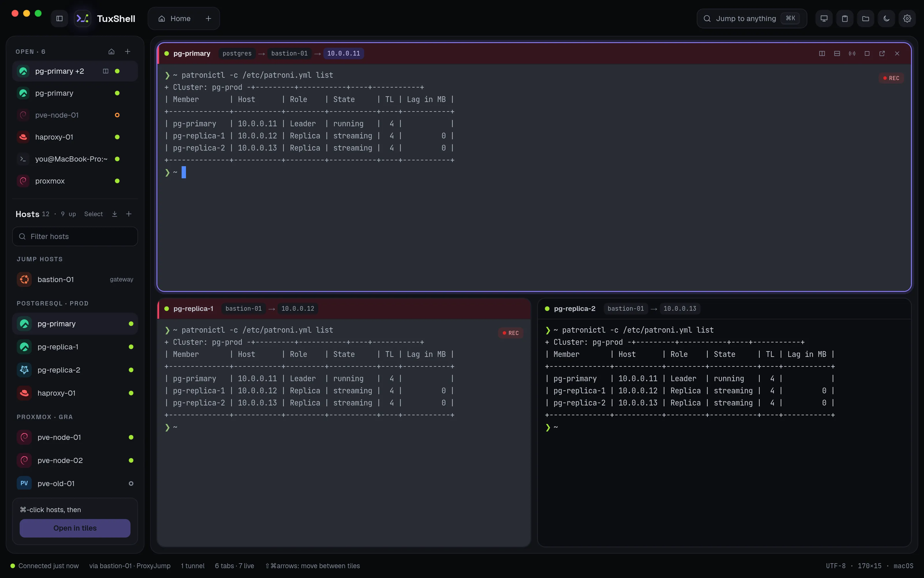This screenshot has height=578, width=924.
Task: Click 170×15 terminal size status
Action: pos(870,566)
